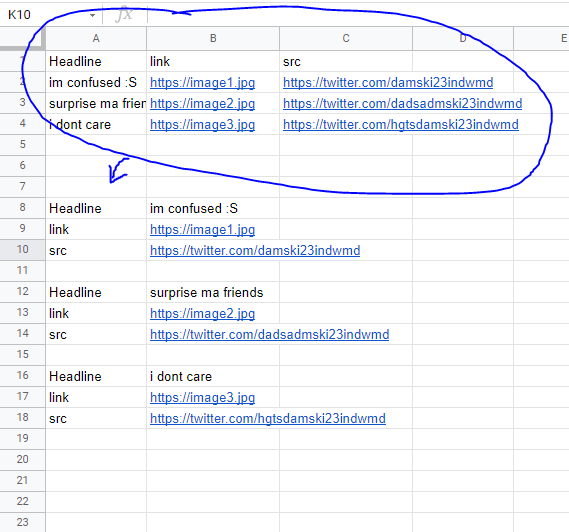The image size is (569, 532).
Task: Click cell B8 'im confused :S'
Action: click(x=213, y=208)
